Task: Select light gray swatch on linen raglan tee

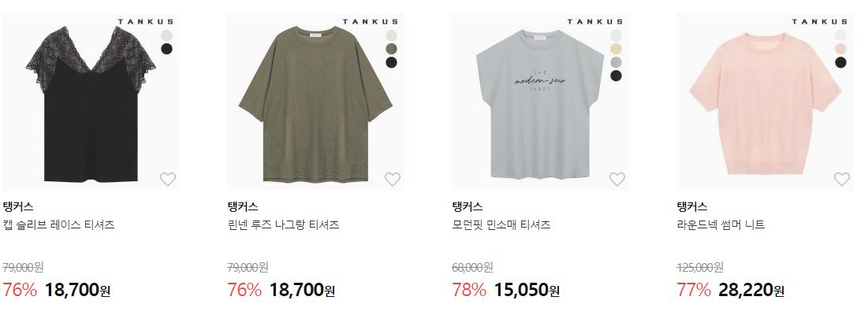Action: [391, 35]
